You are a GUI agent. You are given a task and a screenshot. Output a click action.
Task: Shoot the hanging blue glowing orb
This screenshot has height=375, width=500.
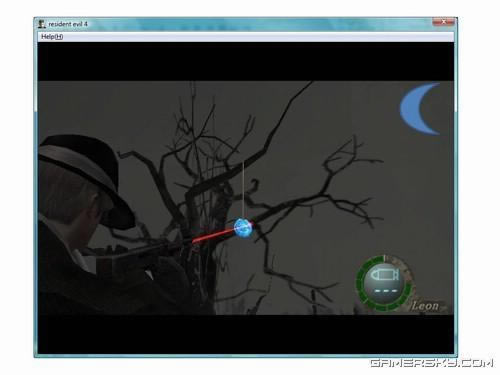click(243, 228)
